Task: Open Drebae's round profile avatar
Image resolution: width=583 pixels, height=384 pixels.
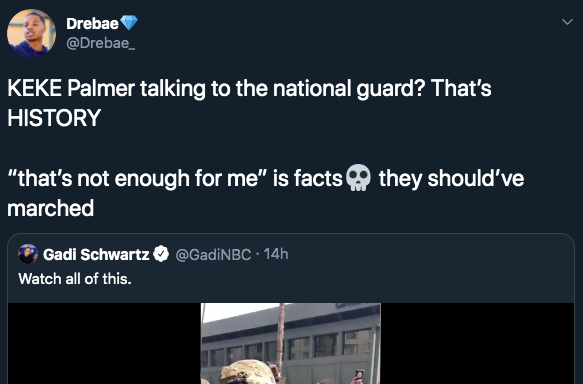Action: 32,33
